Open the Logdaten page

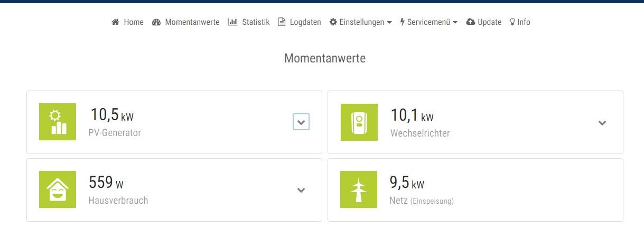(305, 22)
